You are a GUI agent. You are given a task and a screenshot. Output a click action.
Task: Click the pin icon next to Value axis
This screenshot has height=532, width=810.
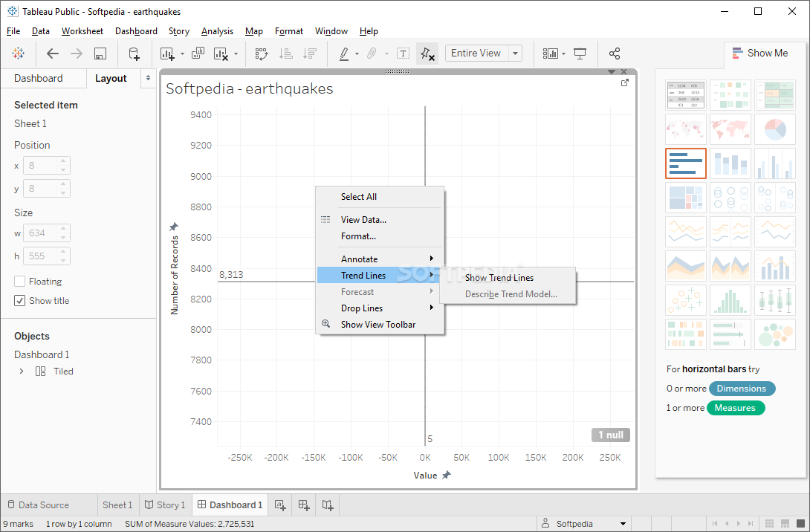447,475
